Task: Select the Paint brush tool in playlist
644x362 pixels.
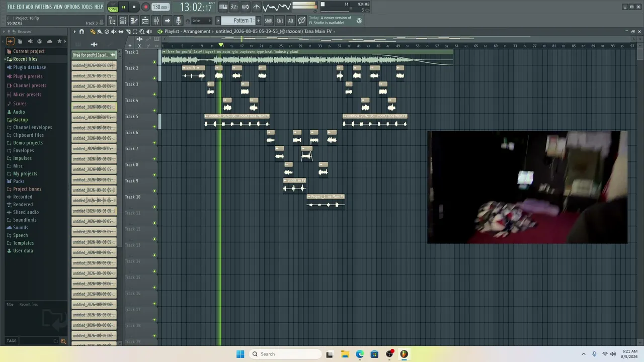Action: tap(100, 32)
